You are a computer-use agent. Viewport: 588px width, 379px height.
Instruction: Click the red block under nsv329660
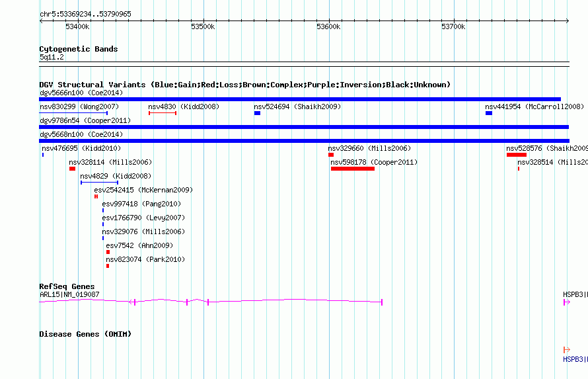(331, 155)
